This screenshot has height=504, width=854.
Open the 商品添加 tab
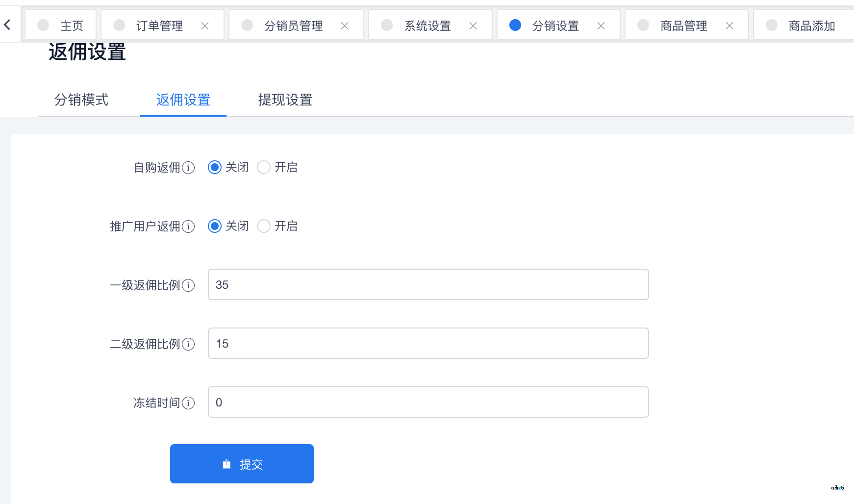pos(804,25)
